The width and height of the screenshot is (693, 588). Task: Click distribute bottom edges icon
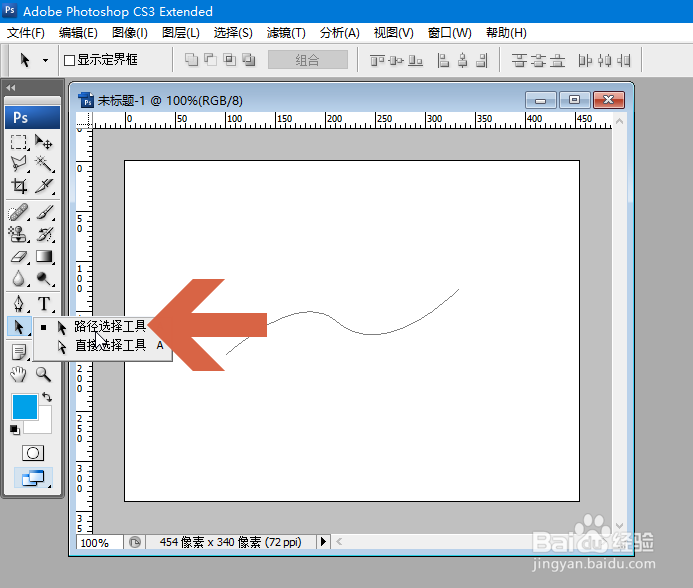point(557,60)
